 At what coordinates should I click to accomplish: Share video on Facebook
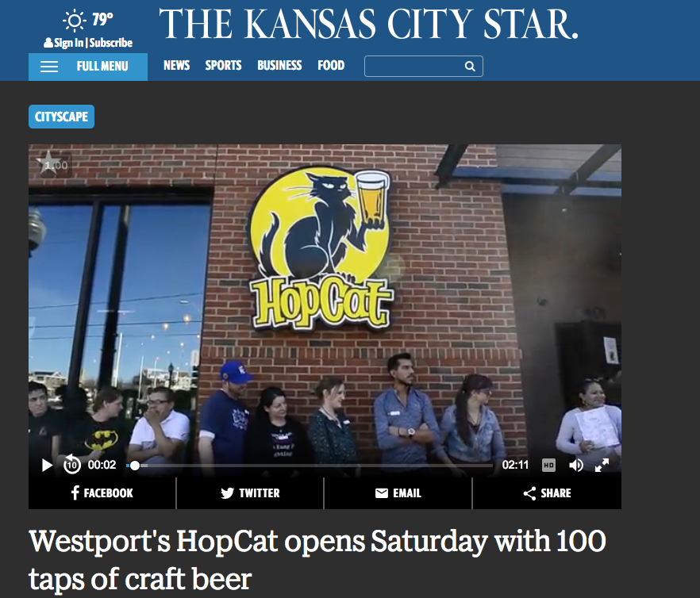[102, 493]
